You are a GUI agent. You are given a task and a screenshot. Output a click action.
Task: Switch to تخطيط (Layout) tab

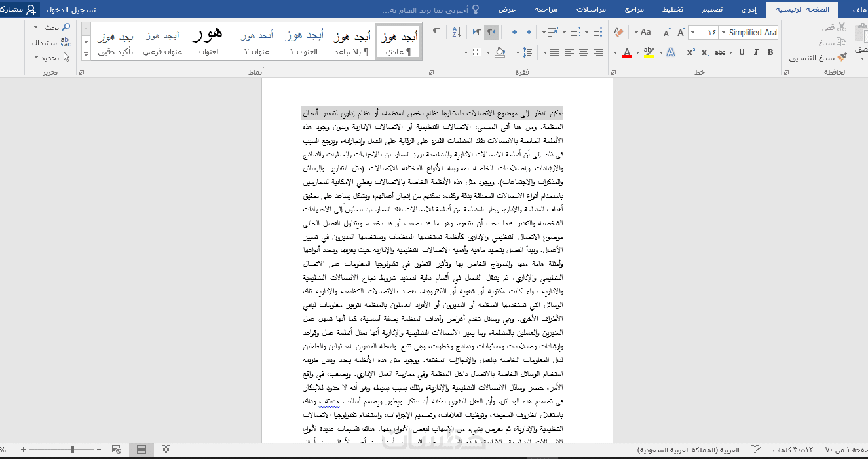pyautogui.click(x=673, y=9)
